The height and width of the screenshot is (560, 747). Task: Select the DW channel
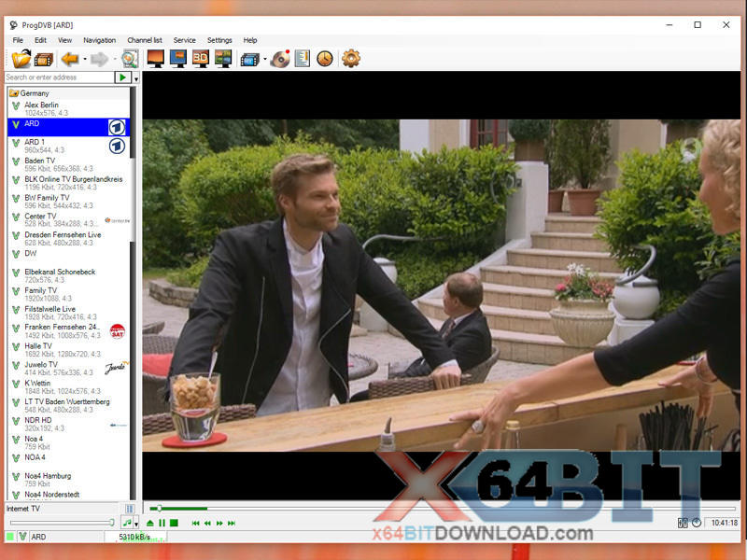68,258
